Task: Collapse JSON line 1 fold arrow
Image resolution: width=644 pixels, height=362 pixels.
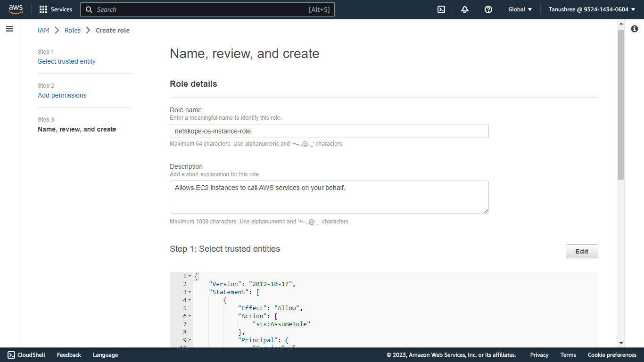Action: coord(190,276)
